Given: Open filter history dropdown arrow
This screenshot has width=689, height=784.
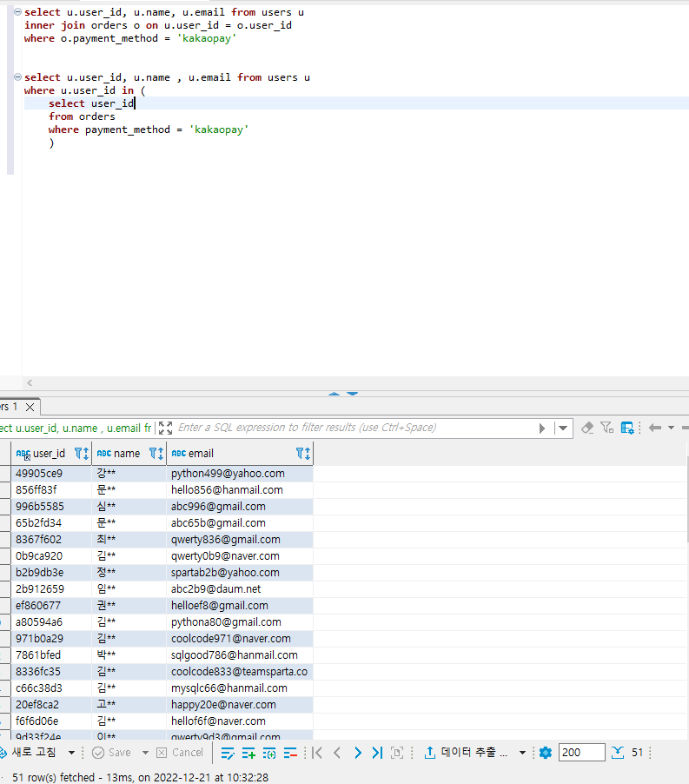Looking at the screenshot, I should [563, 429].
